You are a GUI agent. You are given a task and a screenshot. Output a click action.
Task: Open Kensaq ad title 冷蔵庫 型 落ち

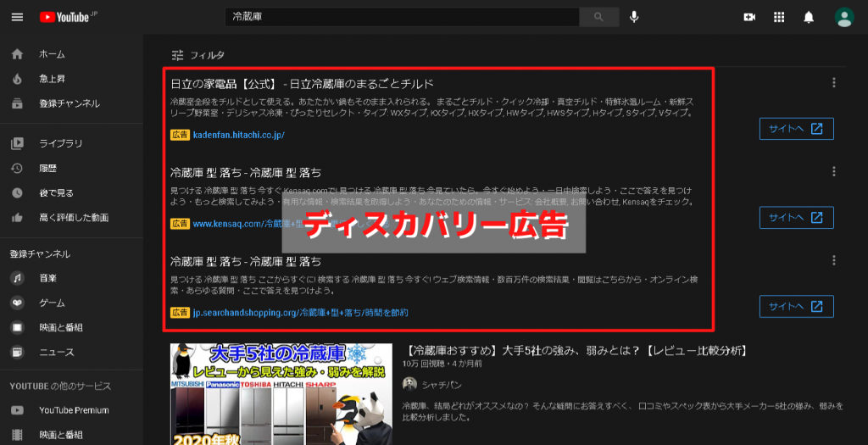pos(246,173)
